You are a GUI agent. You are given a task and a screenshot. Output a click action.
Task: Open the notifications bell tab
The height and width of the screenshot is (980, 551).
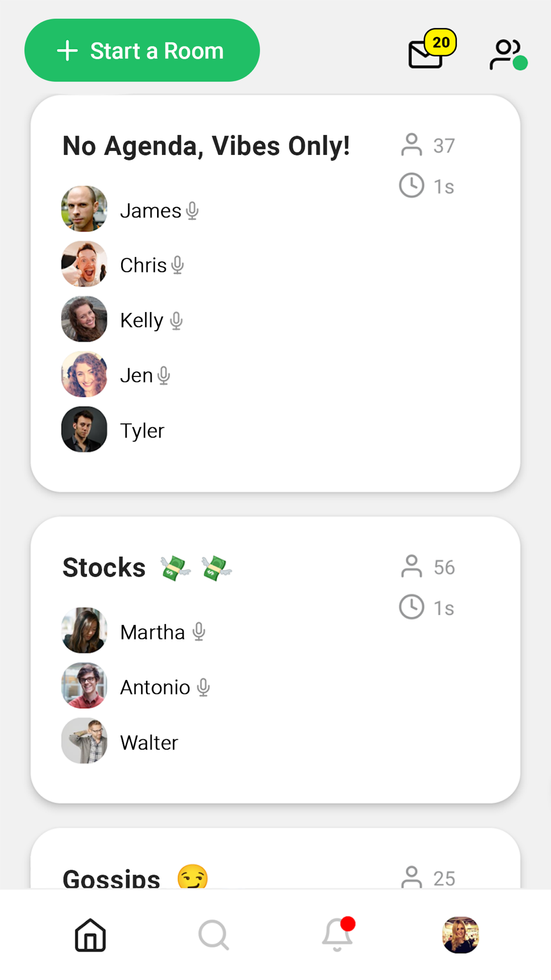tap(337, 935)
